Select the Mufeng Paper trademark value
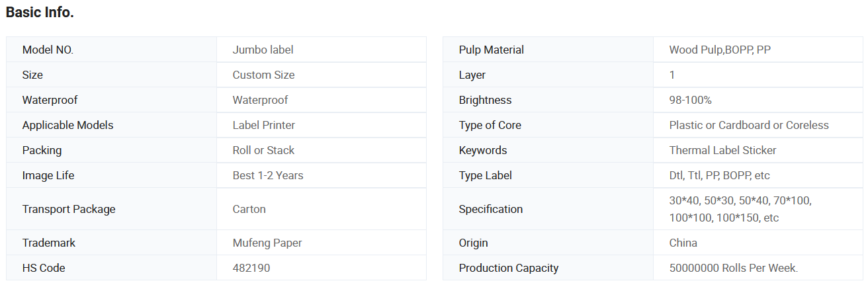 point(267,243)
